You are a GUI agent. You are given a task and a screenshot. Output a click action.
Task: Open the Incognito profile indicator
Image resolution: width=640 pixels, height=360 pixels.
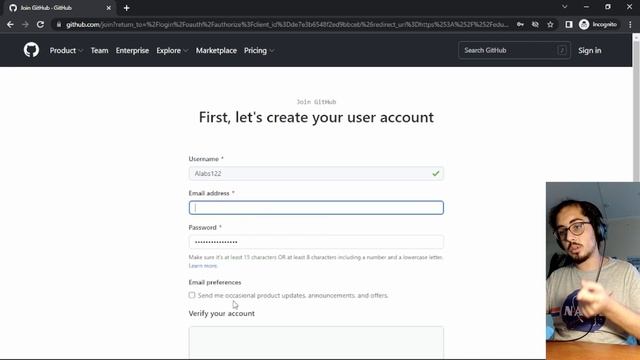[x=598, y=24]
